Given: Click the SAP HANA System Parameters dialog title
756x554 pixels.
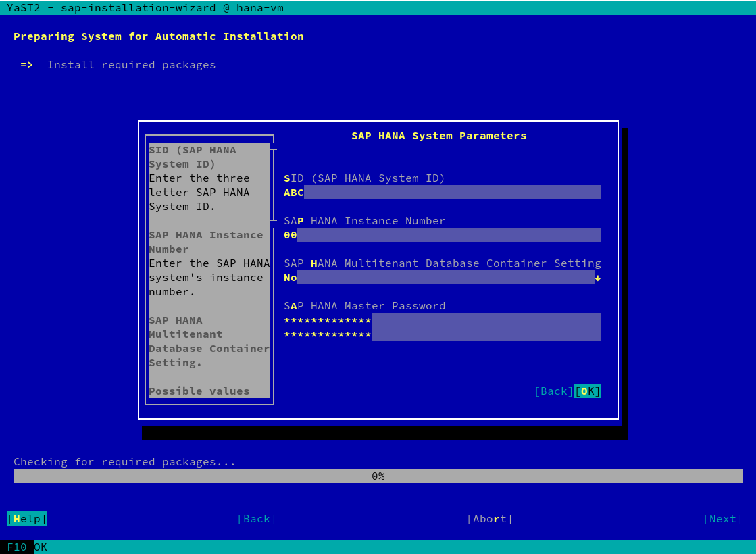Looking at the screenshot, I should (438, 135).
